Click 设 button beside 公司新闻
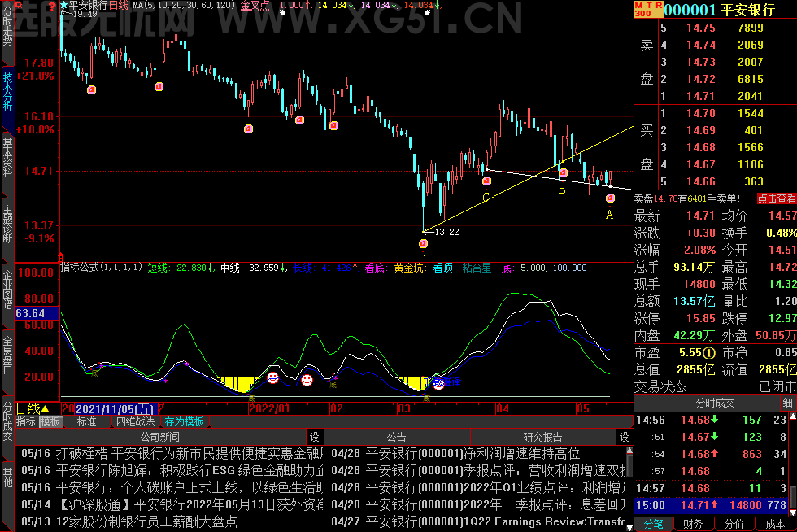 [315, 437]
